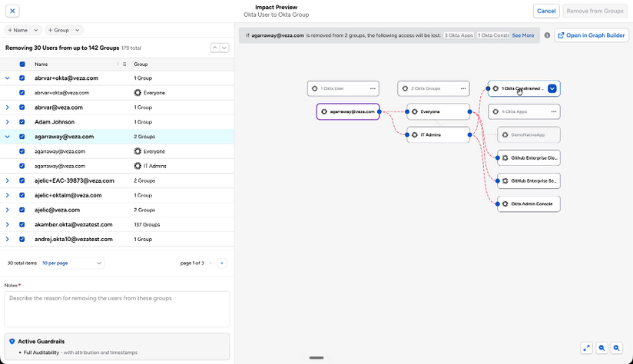Select the Everyone graph node
The image size is (633, 364).
[x=439, y=112]
